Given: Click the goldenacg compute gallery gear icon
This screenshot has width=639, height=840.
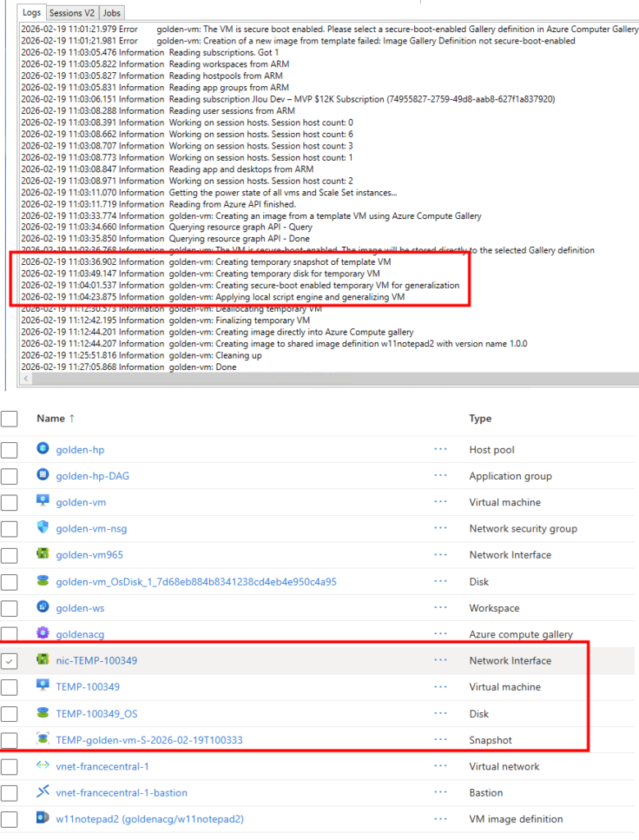Looking at the screenshot, I should click(43, 634).
